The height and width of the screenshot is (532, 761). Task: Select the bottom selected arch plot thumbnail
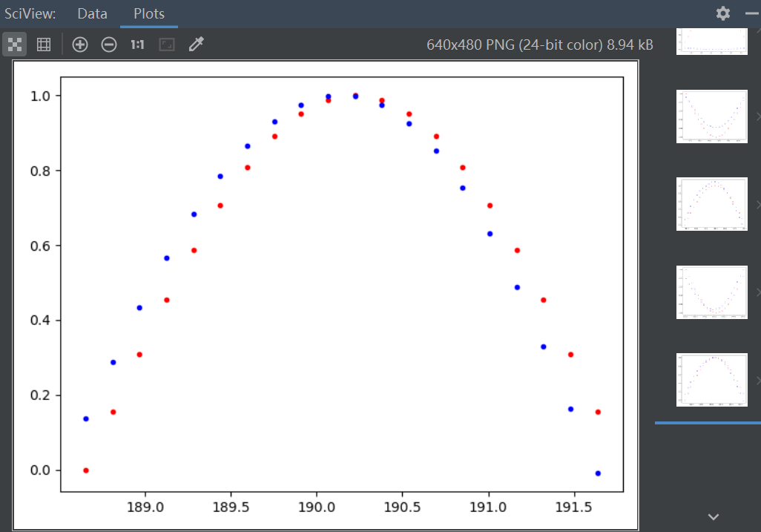tap(711, 380)
